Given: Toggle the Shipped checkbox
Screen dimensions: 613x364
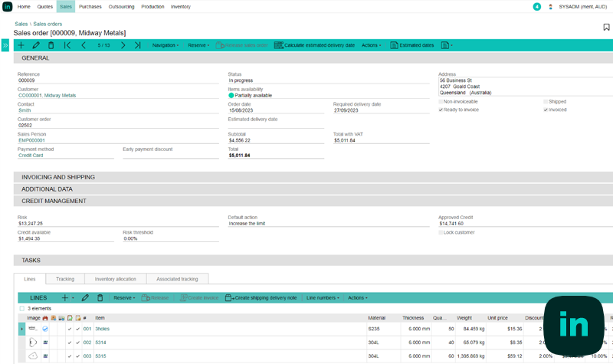Looking at the screenshot, I should tap(546, 102).
